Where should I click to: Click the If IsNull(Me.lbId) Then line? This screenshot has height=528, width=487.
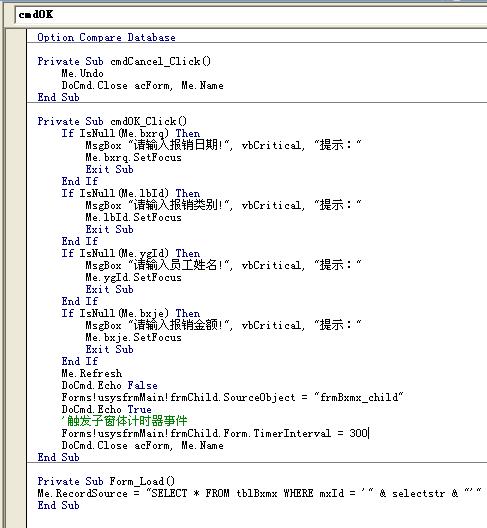tap(131, 193)
